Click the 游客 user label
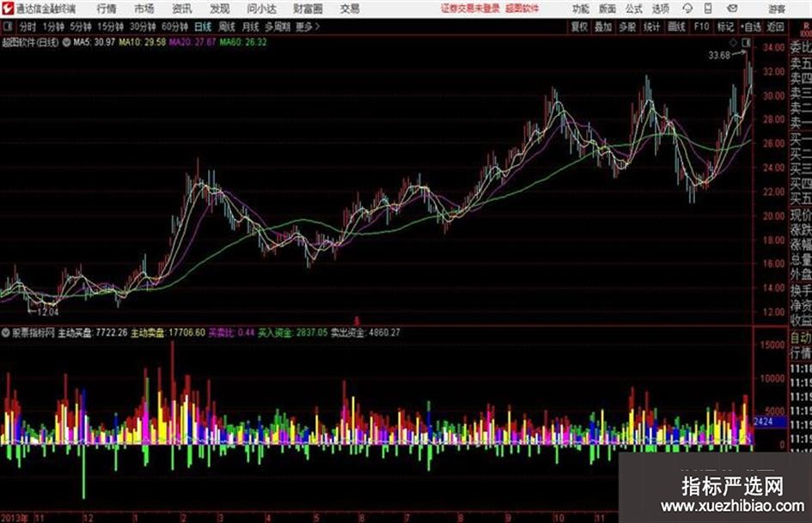 [x=777, y=9]
